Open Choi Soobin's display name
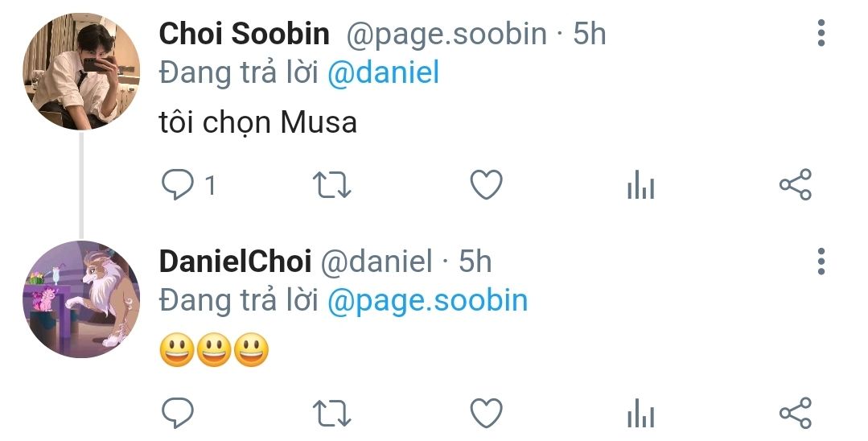This screenshot has width=868, height=441. (x=245, y=34)
